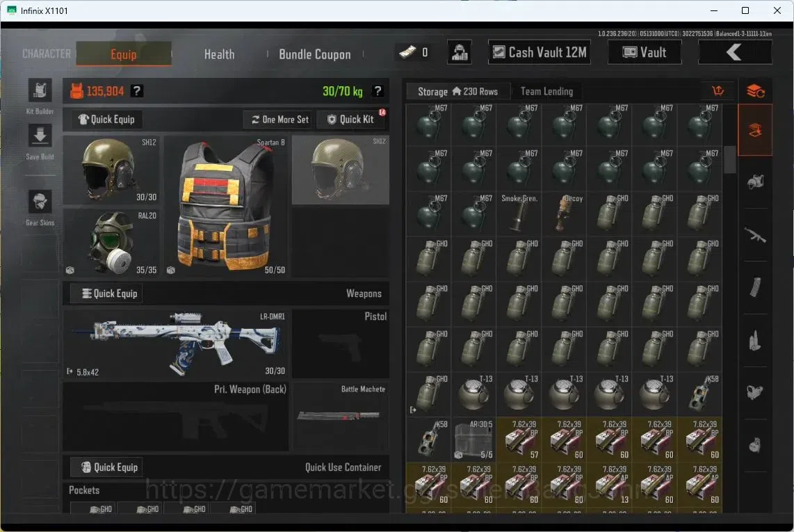Image resolution: width=794 pixels, height=532 pixels.
Task: Select the equipped SH12 helmet slot
Action: click(x=111, y=170)
